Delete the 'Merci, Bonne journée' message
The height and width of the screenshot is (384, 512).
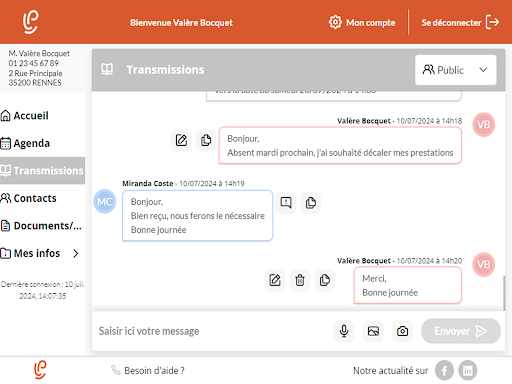[x=300, y=280]
